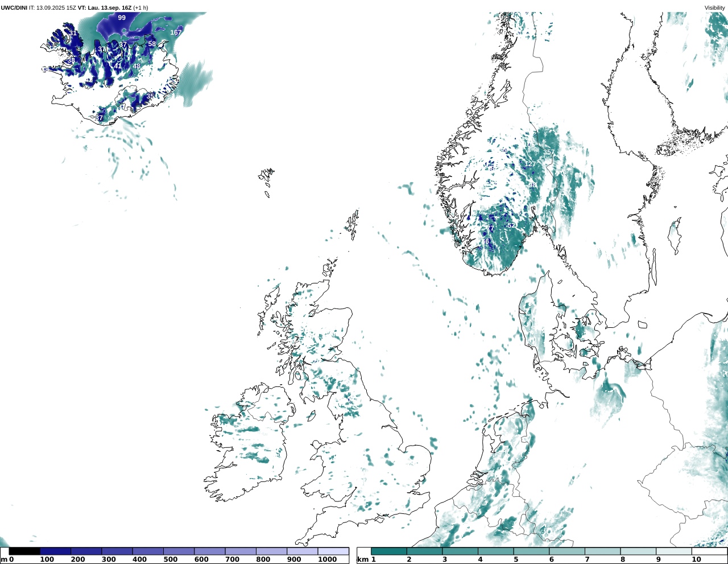Select the 1–2 km teal swatch
Viewport: 728px width, 564px height.
pos(389,551)
